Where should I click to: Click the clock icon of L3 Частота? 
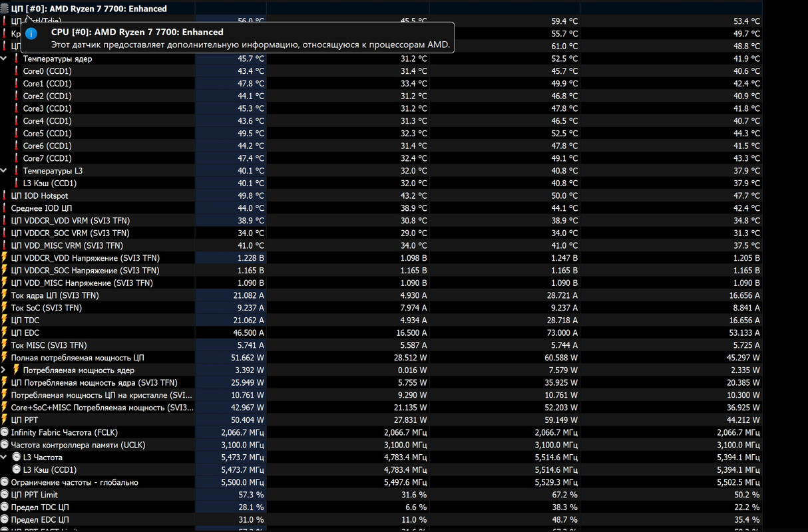click(17, 458)
